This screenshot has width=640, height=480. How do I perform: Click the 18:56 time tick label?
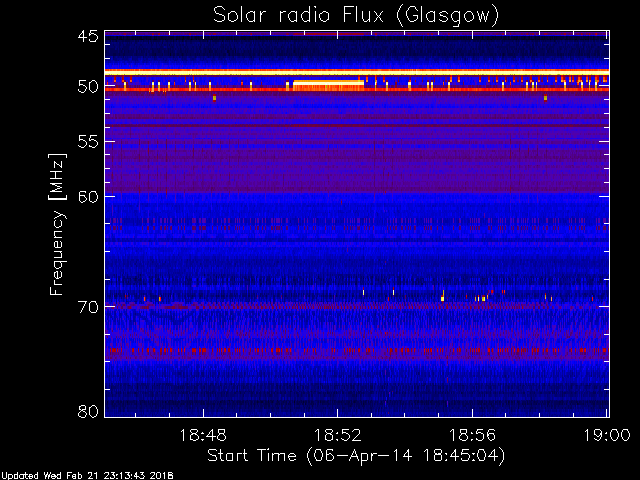click(x=472, y=435)
